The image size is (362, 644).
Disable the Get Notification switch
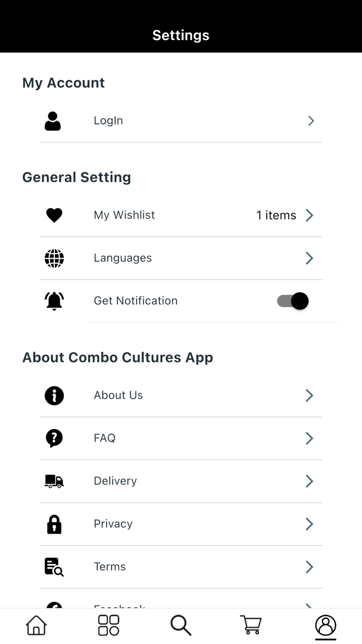[293, 301]
